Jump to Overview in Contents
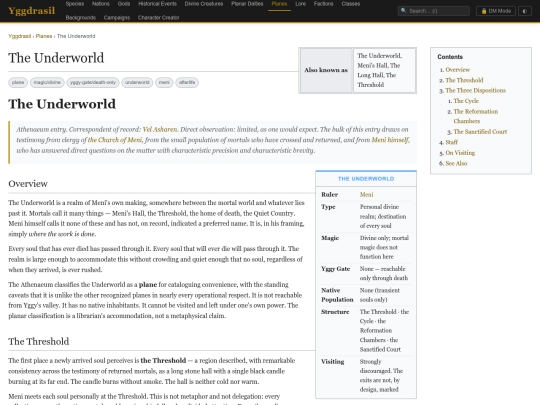Viewport: 540px width, 405px height. pyautogui.click(x=457, y=70)
